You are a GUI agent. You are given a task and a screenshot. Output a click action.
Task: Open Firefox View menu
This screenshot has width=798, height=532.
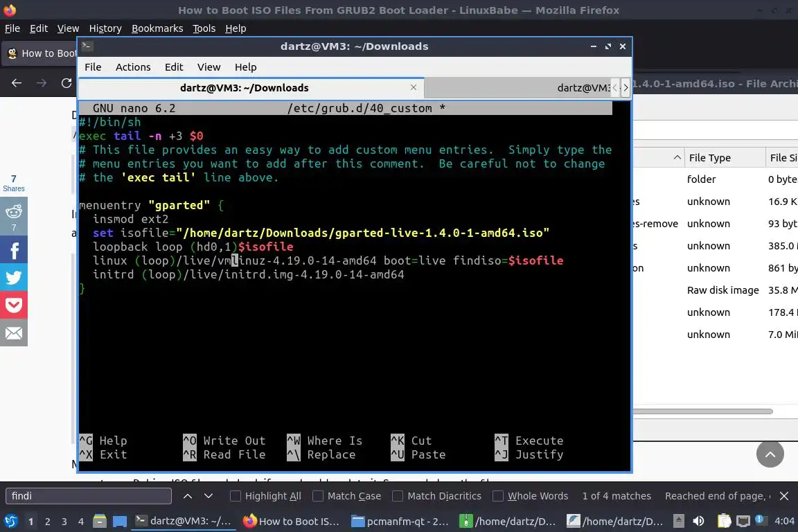(68, 28)
